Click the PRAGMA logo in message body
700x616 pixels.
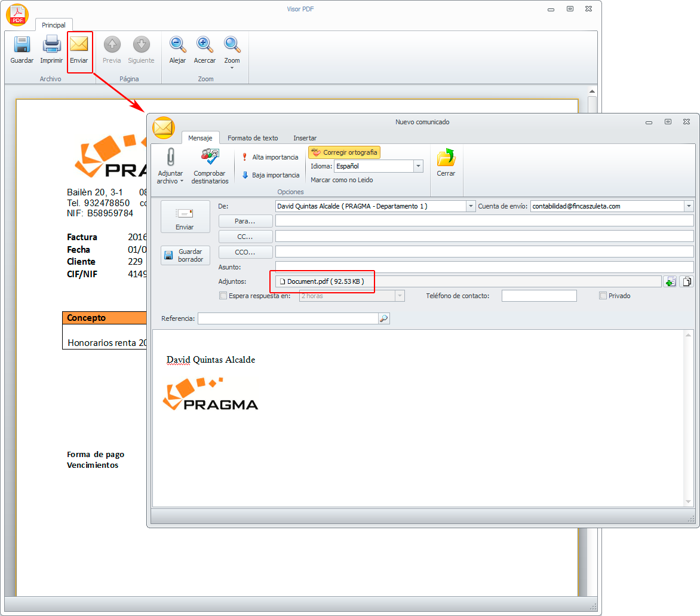pyautogui.click(x=210, y=394)
